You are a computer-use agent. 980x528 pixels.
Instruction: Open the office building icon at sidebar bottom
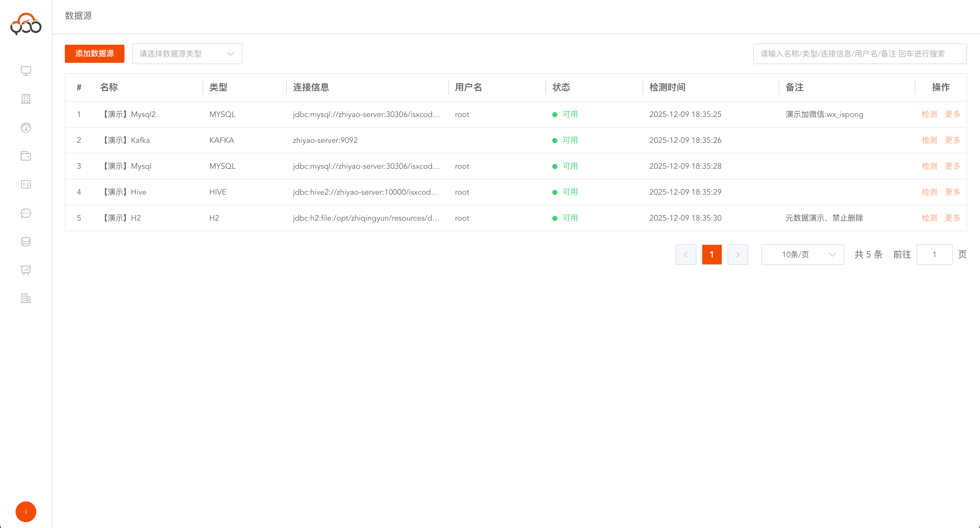point(26,298)
